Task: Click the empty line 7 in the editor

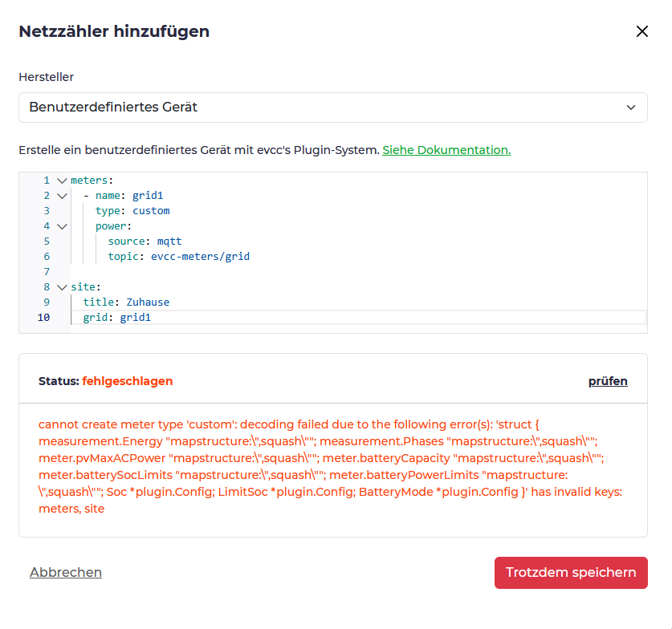Action: [241, 272]
